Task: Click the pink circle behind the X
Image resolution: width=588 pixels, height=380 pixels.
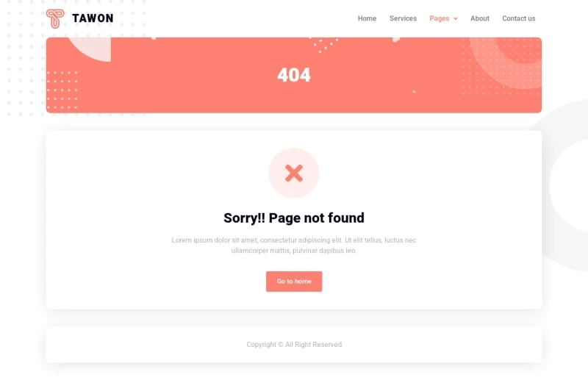Action: [x=293, y=173]
